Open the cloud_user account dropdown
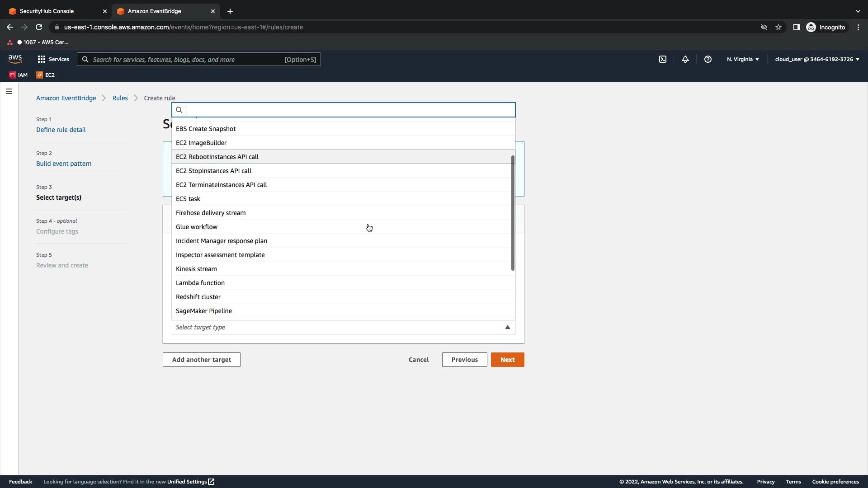This screenshot has width=868, height=488. 817,59
